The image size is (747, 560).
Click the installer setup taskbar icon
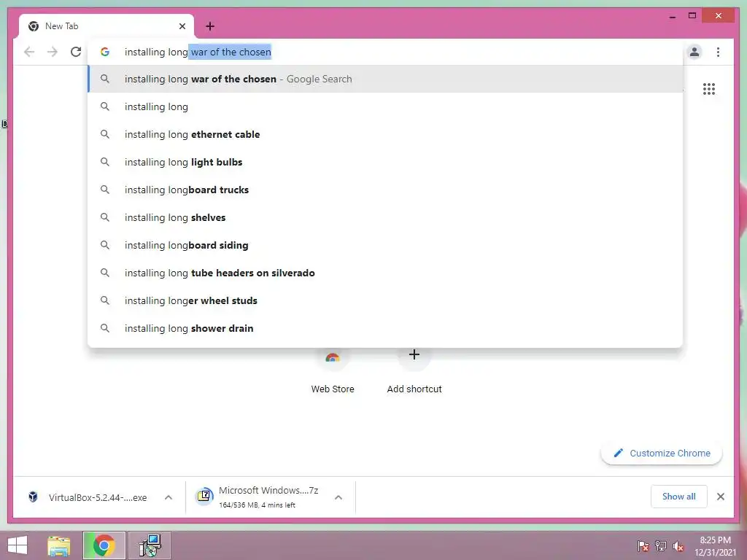(x=150, y=545)
